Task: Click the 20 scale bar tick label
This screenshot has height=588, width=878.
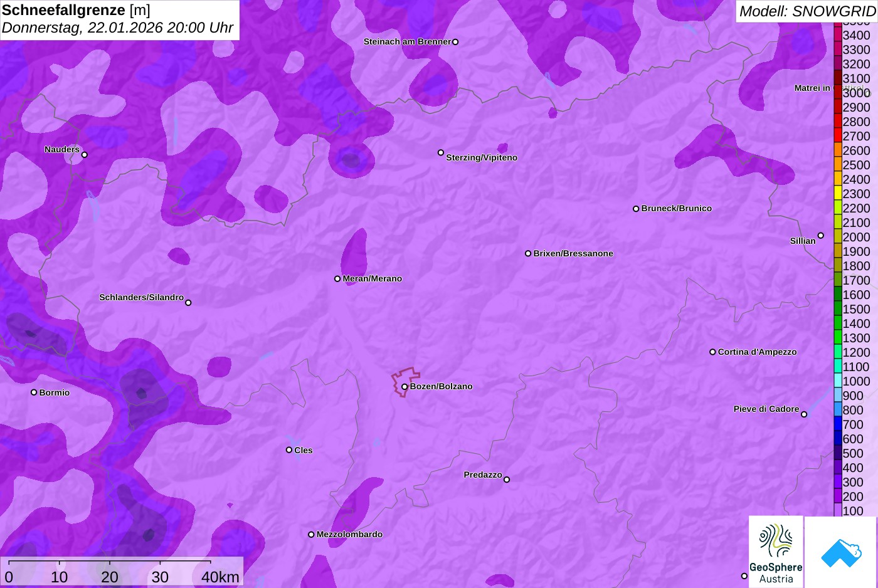Action: 110,577
